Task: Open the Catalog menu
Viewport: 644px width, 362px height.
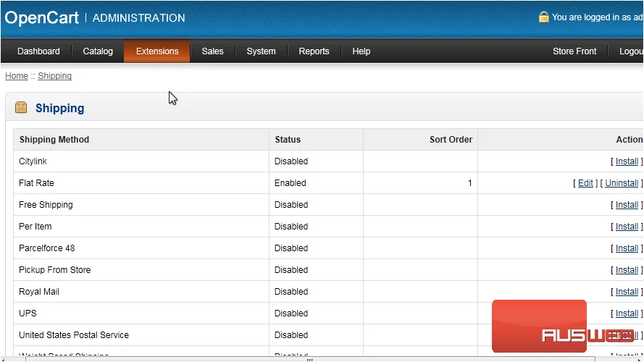Action: pos(98,51)
